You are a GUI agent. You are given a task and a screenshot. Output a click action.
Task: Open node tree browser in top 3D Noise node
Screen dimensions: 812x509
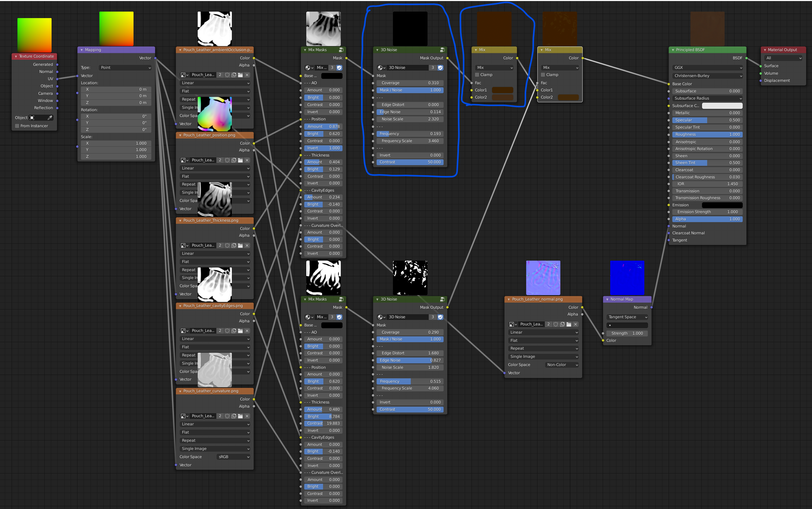(x=381, y=68)
